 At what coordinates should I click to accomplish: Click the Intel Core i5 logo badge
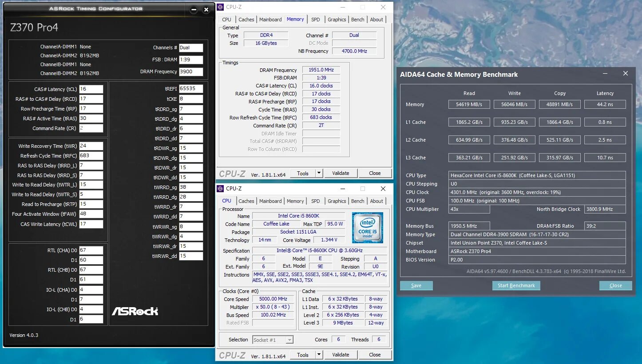pos(368,228)
